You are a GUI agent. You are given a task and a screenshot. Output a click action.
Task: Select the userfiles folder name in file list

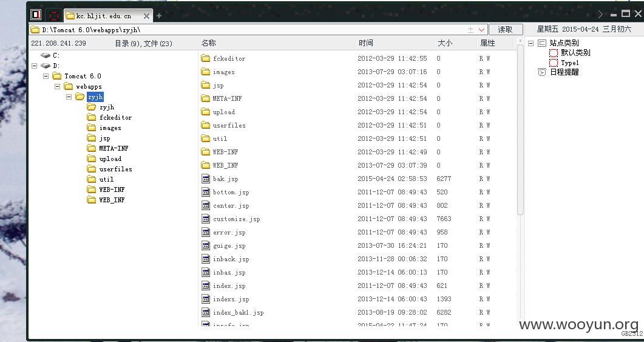pos(229,125)
